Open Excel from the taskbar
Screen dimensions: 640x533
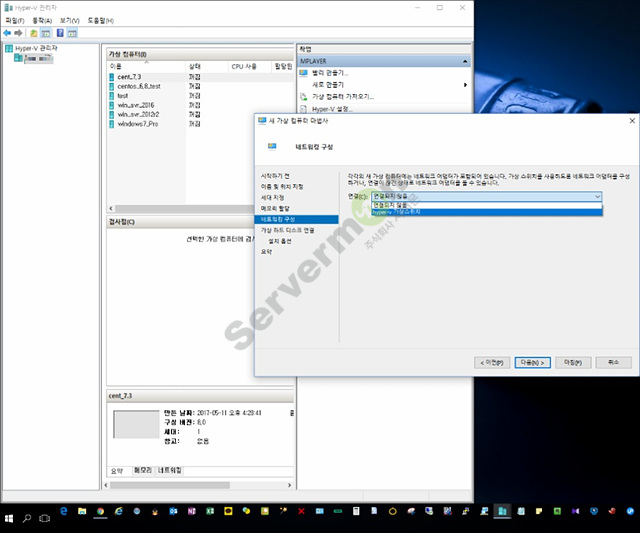[x=210, y=511]
